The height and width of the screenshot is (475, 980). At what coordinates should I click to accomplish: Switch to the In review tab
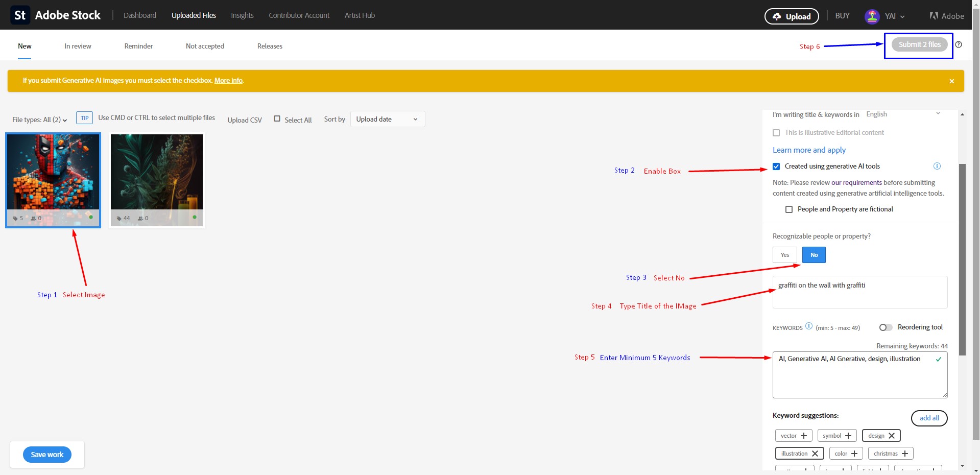[x=78, y=46]
